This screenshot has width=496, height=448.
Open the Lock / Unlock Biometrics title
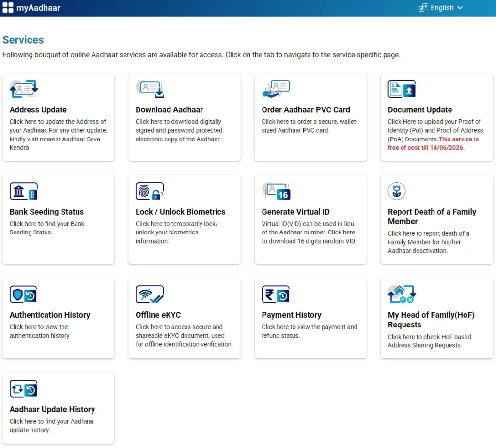coord(180,212)
